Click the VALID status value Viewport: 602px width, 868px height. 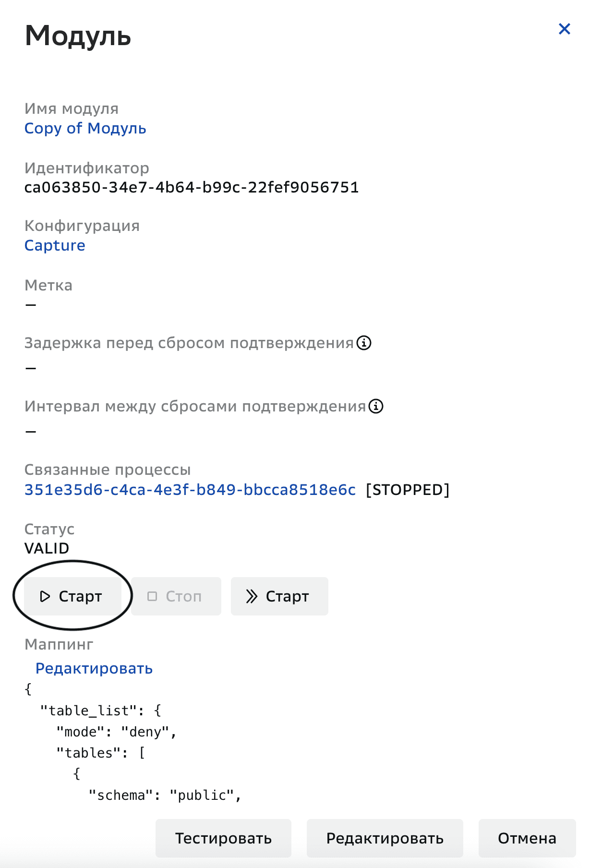tap(47, 548)
